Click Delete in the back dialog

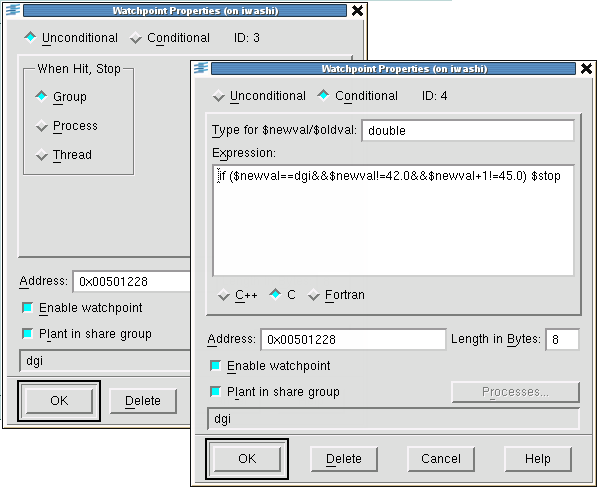pos(143,401)
